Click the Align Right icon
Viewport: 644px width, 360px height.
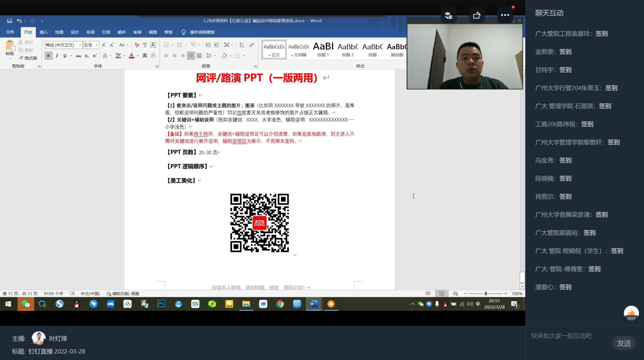(x=183, y=56)
